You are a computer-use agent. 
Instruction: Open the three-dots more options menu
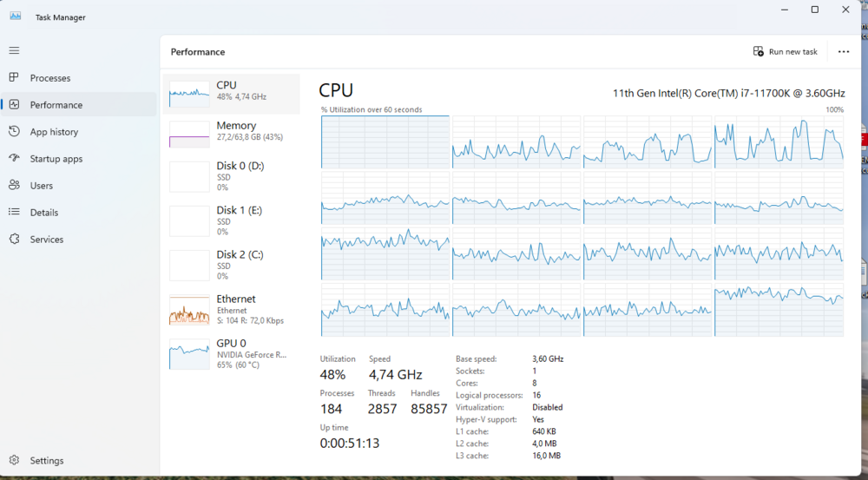(x=844, y=51)
